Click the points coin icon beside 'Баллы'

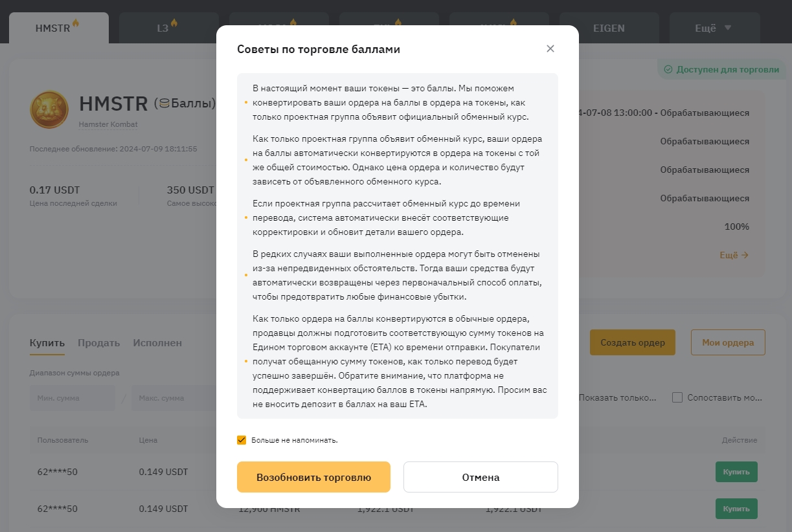[164, 103]
